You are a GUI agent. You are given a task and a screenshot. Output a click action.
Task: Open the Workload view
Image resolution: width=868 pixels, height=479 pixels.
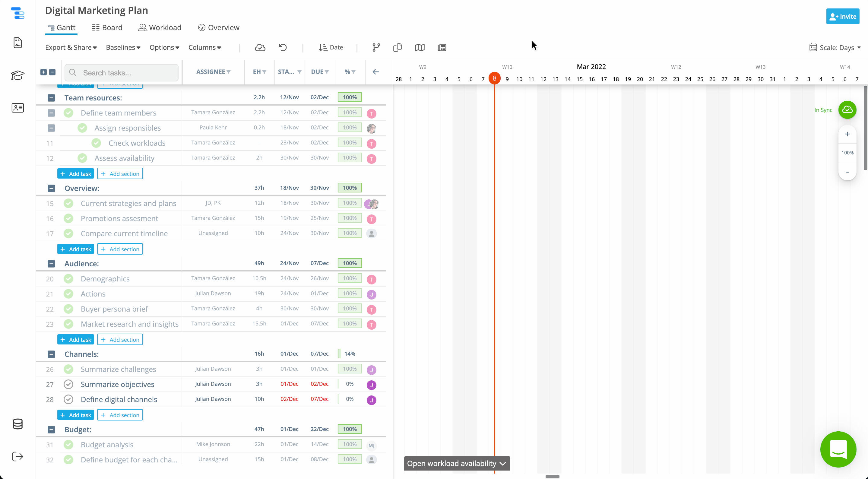[160, 28]
